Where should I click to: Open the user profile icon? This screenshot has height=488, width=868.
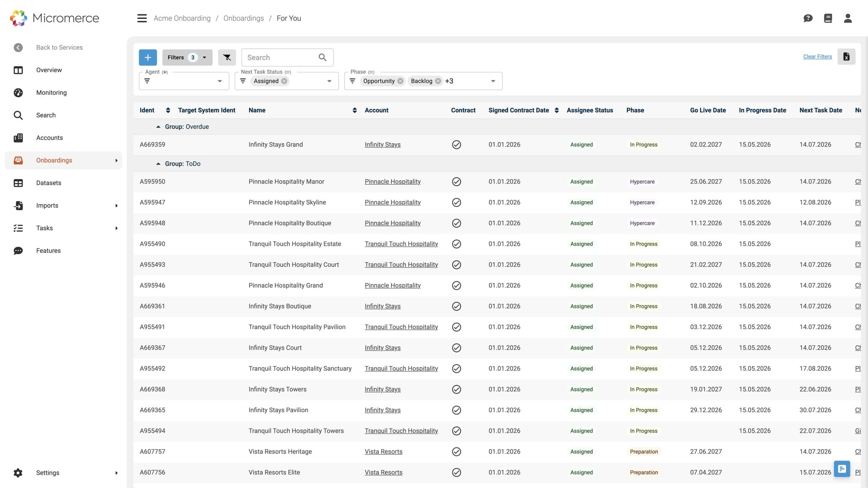pos(848,18)
